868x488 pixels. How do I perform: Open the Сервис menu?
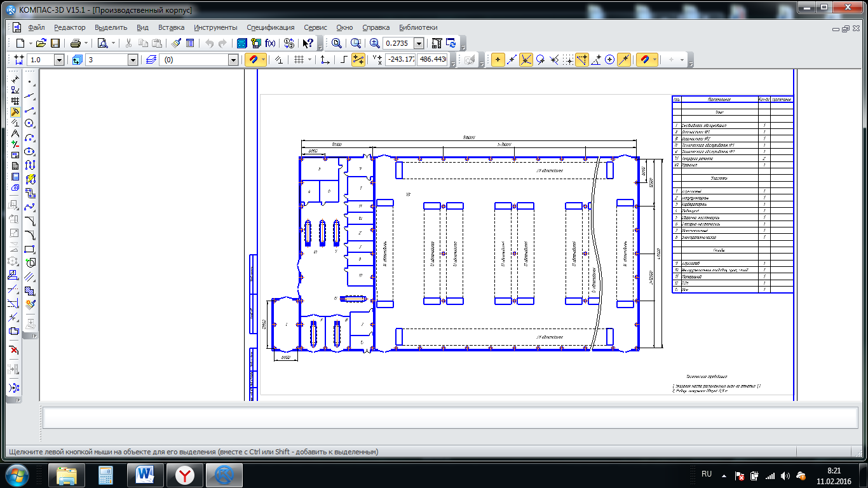pos(316,27)
